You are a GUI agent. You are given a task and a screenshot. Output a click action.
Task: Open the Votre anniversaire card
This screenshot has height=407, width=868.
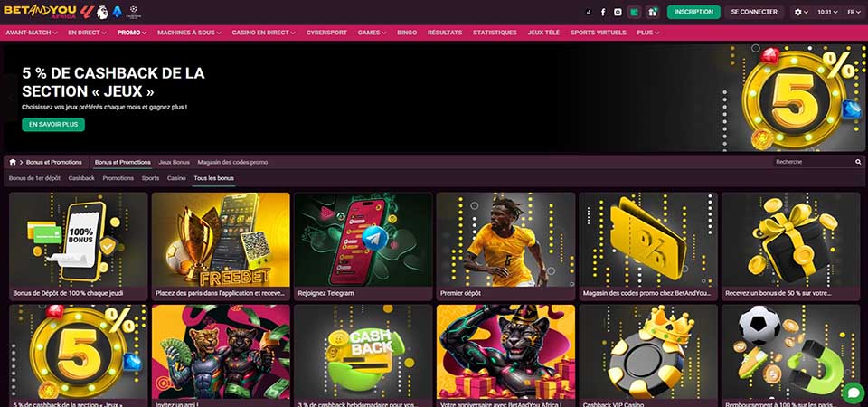tap(506, 355)
